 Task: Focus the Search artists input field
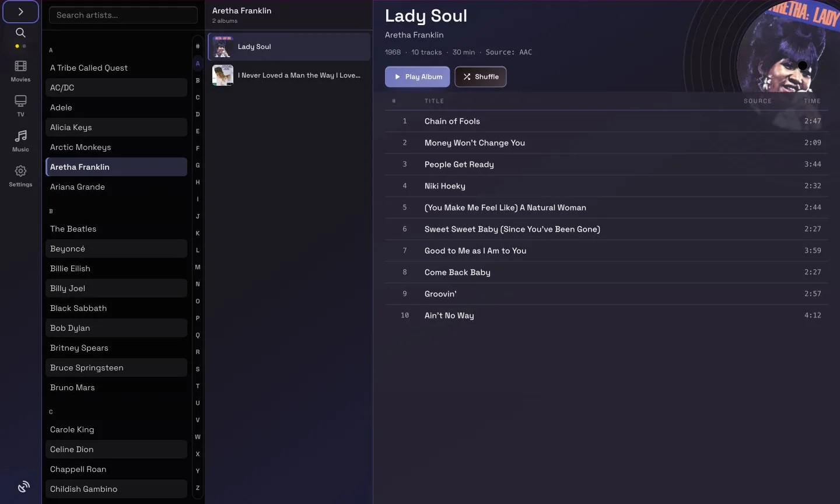point(123,15)
